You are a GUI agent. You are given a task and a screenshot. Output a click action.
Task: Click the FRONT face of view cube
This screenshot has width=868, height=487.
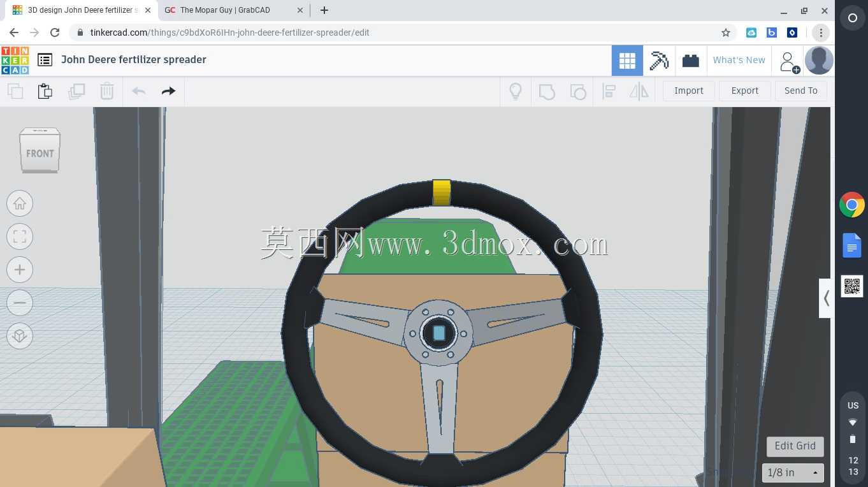(40, 153)
